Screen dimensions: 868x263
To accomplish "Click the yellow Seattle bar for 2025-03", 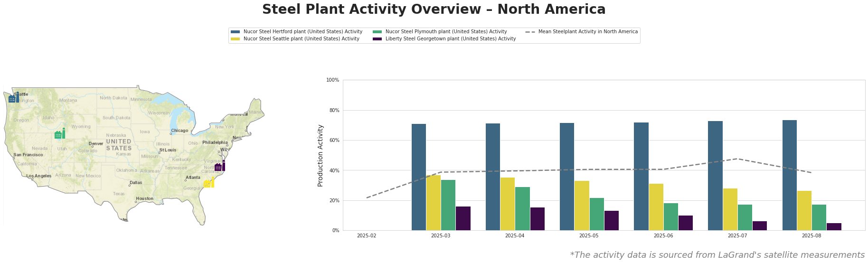I will click(x=434, y=203).
